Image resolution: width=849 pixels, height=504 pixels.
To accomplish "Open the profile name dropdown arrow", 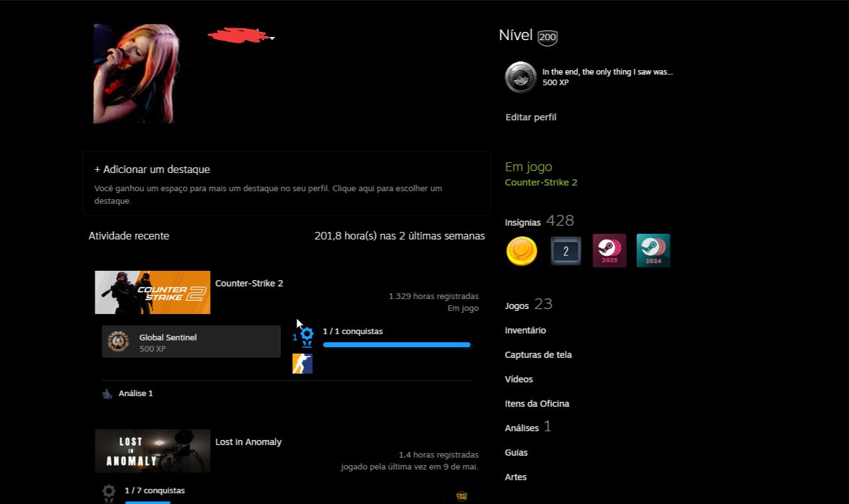I will 272,38.
